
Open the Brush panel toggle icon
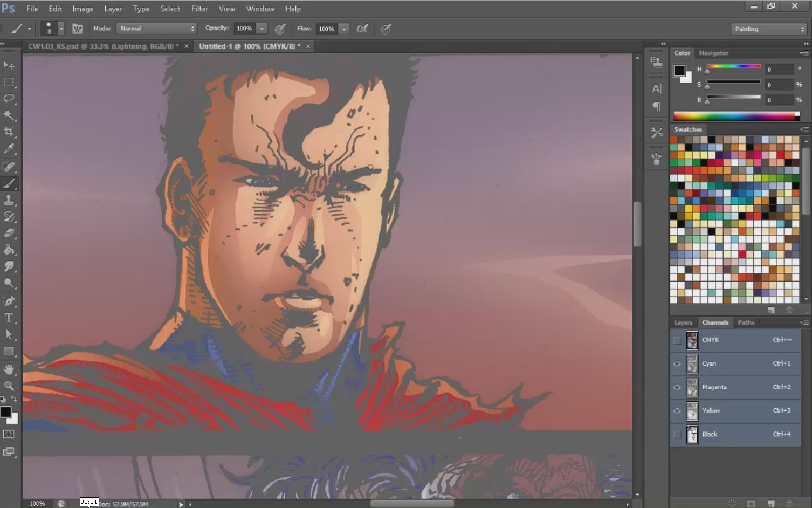(78, 29)
